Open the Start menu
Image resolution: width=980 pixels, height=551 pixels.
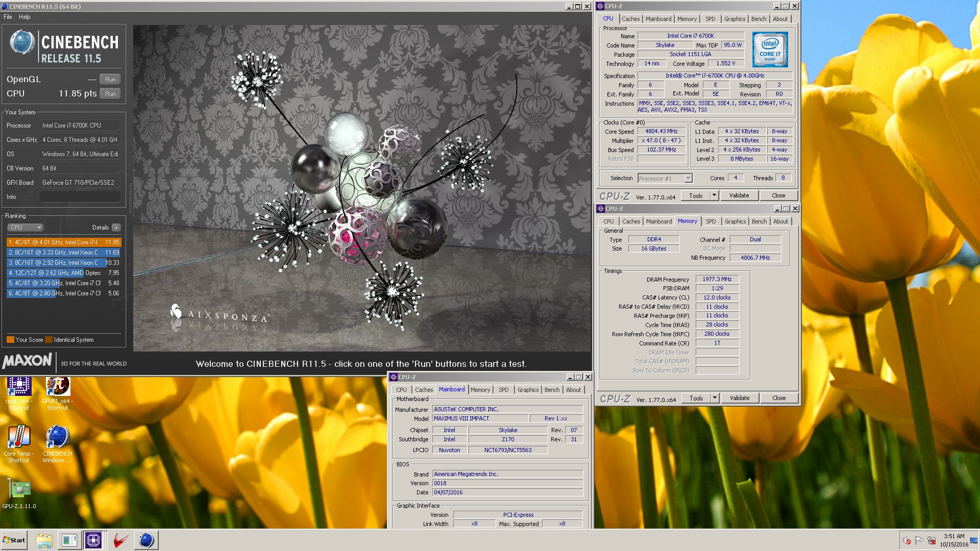pos(14,540)
